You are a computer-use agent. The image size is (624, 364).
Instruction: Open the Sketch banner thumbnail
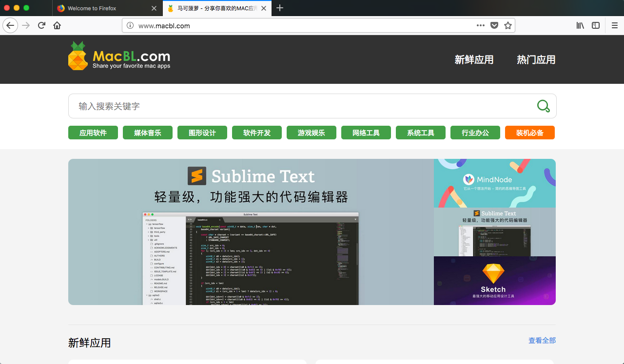tap(495, 281)
